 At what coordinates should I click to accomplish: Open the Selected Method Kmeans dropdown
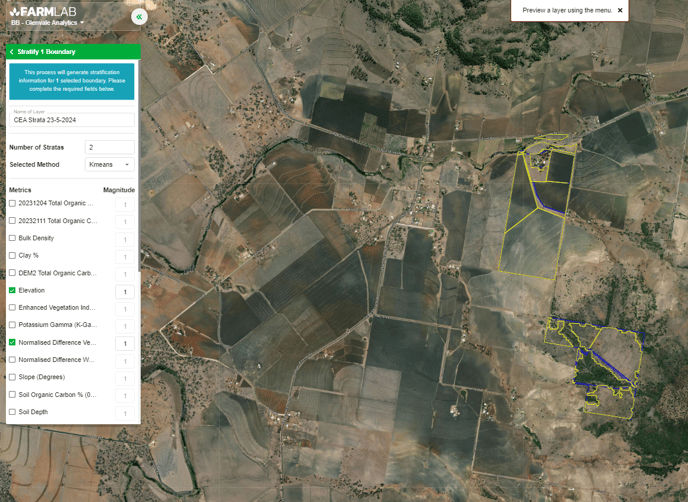pos(110,165)
